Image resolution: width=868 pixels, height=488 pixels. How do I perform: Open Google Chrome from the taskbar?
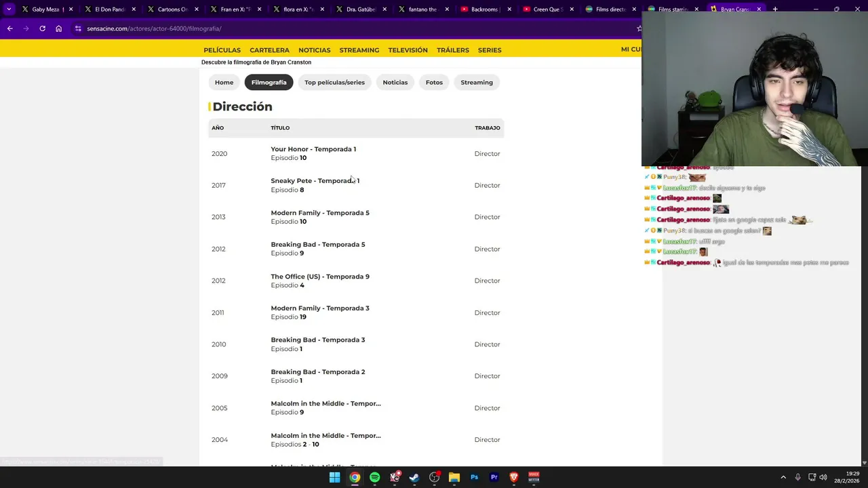click(x=355, y=477)
